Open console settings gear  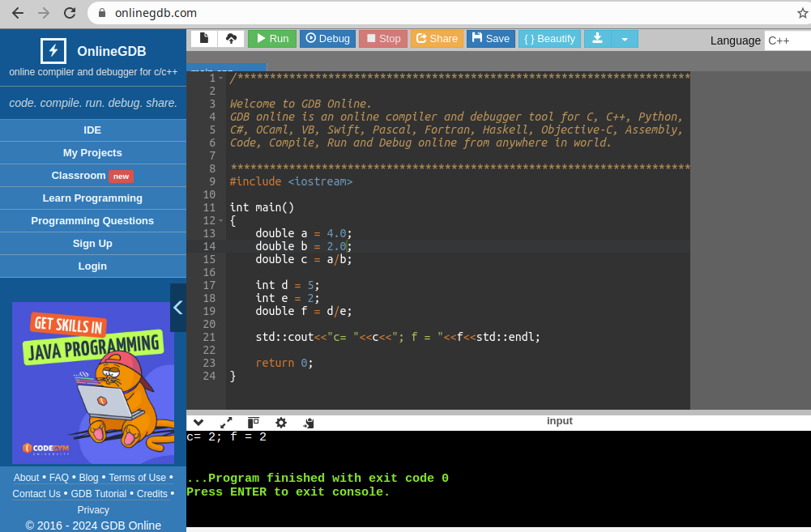pyautogui.click(x=281, y=423)
